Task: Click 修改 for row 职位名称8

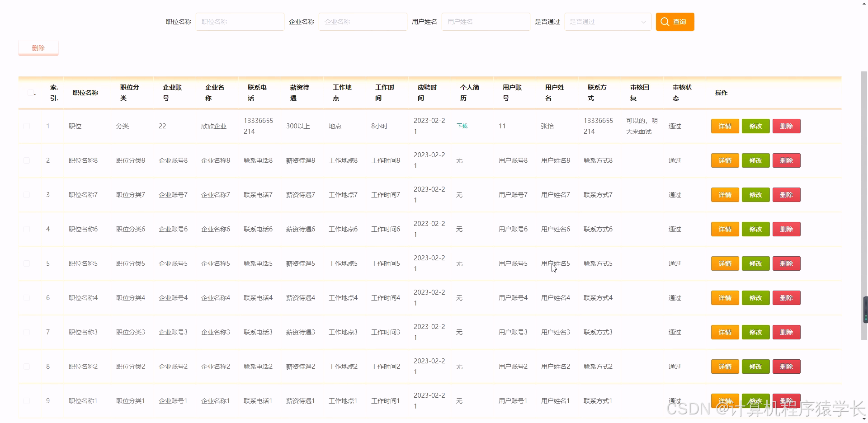Action: (x=755, y=160)
